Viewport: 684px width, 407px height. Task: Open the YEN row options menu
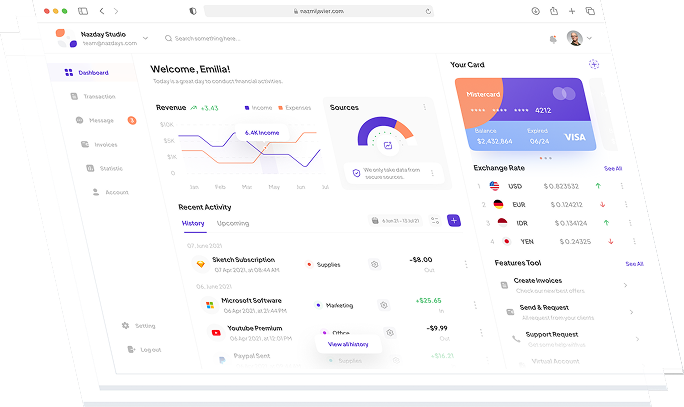click(x=634, y=241)
